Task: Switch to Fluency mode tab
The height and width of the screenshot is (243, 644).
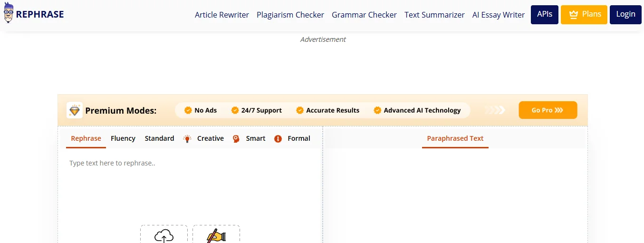Action: click(x=123, y=138)
